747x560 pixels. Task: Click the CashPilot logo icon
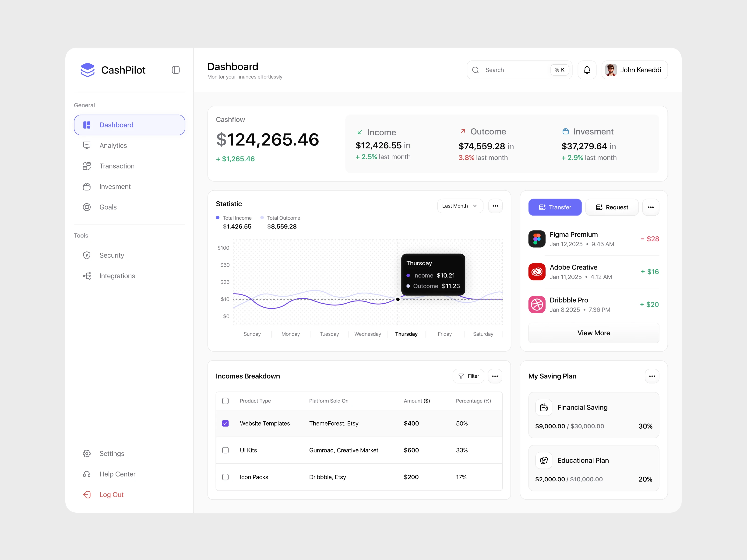tap(88, 70)
